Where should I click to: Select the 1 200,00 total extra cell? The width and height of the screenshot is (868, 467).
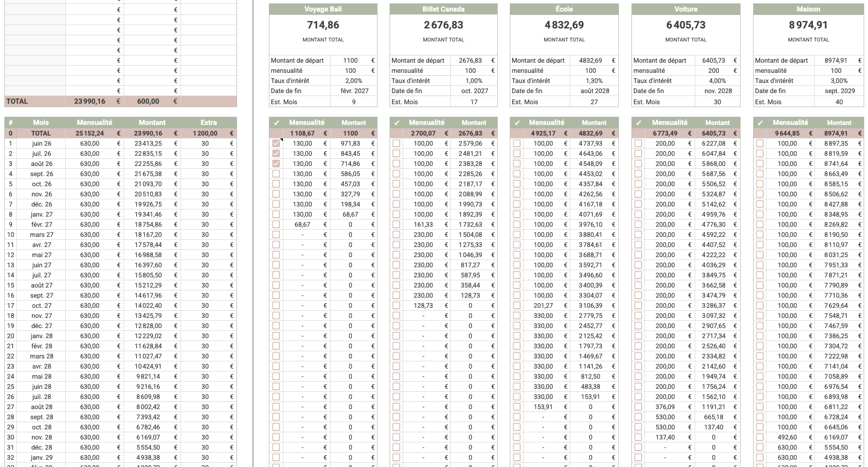[205, 133]
